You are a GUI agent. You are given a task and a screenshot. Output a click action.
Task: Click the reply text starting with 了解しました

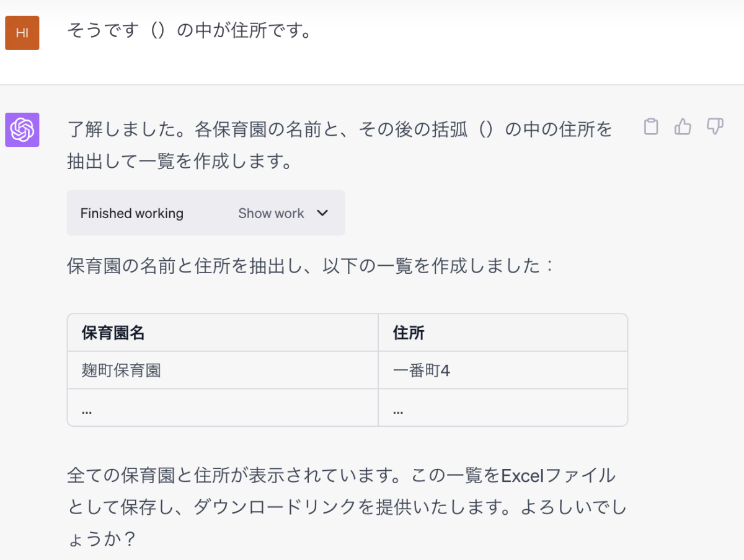339,129
